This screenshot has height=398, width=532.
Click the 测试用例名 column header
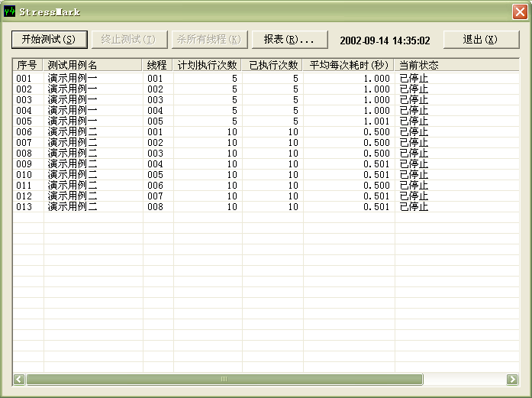coord(92,66)
